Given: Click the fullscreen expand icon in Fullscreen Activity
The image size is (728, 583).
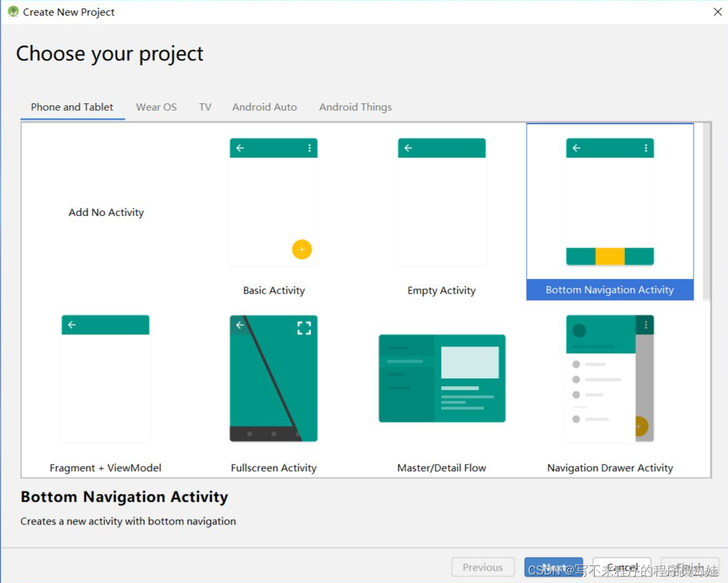Looking at the screenshot, I should pos(304,328).
